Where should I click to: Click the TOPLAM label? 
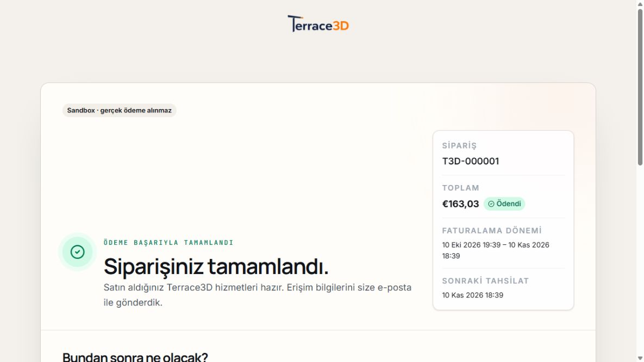(460, 188)
